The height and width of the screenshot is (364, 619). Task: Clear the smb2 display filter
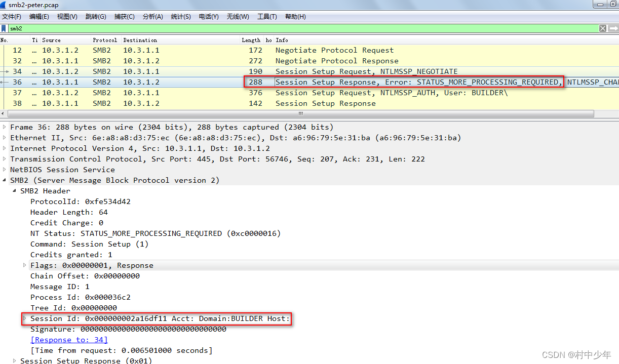(x=602, y=28)
